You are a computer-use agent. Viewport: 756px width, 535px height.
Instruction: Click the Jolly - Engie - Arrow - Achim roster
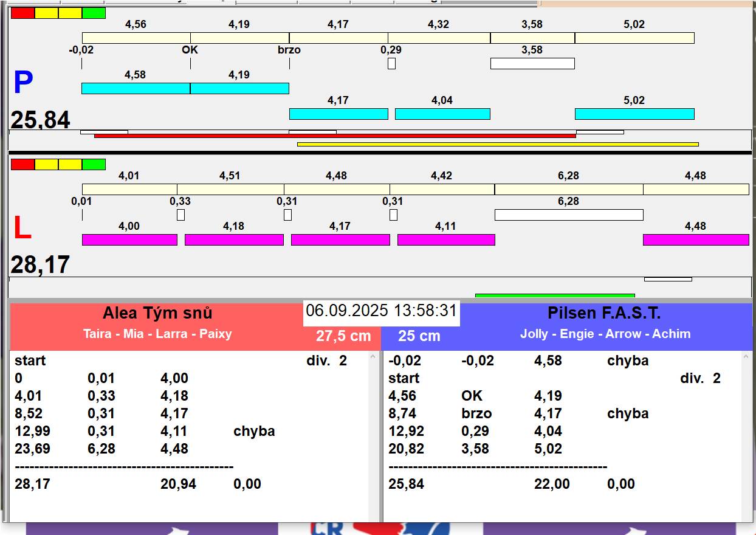(605, 334)
